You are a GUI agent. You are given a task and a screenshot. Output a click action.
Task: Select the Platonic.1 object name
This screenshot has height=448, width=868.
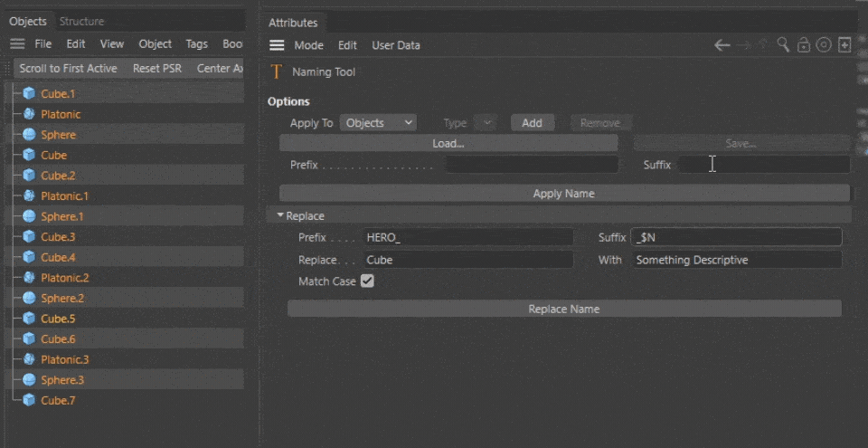[64, 195]
